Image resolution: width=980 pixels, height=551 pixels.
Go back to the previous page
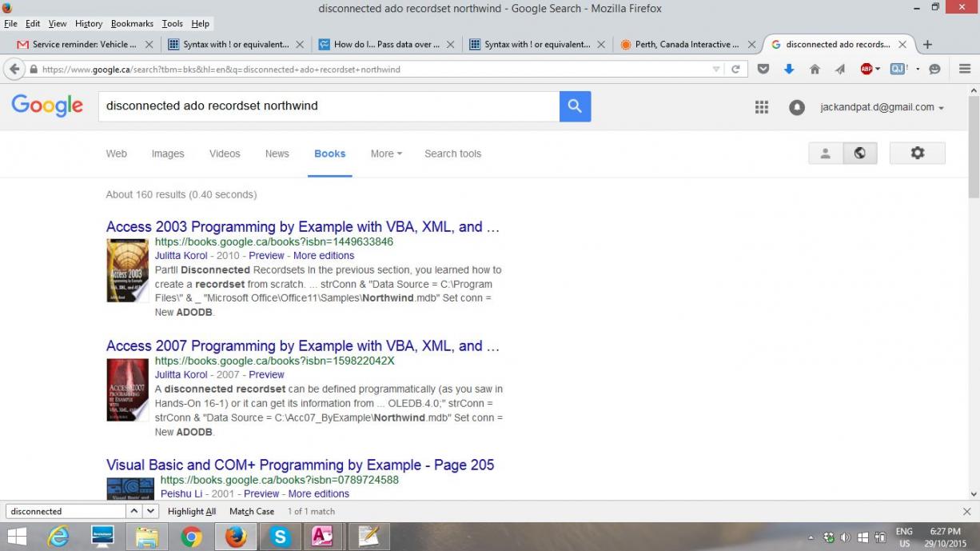pyautogui.click(x=14, y=70)
